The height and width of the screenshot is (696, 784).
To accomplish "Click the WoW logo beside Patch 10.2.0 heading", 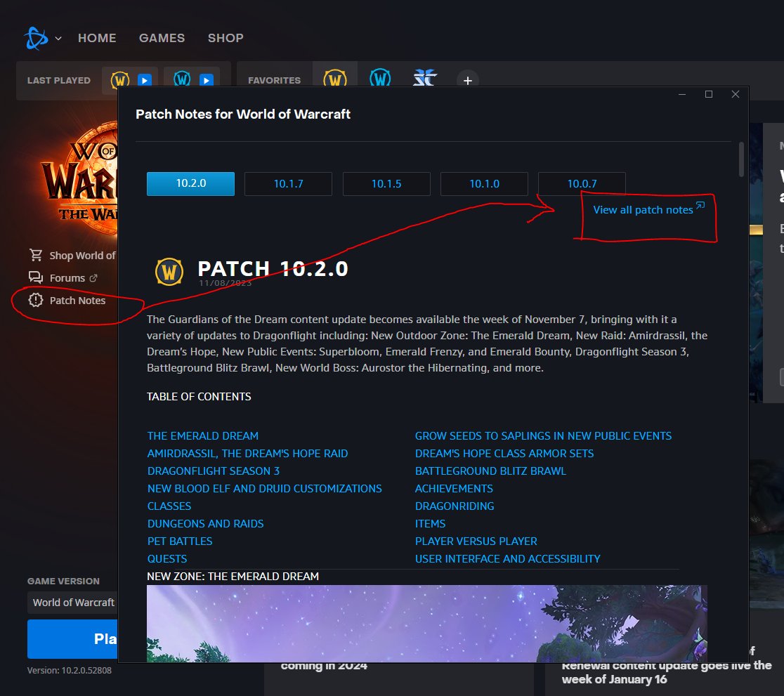I will [169, 272].
